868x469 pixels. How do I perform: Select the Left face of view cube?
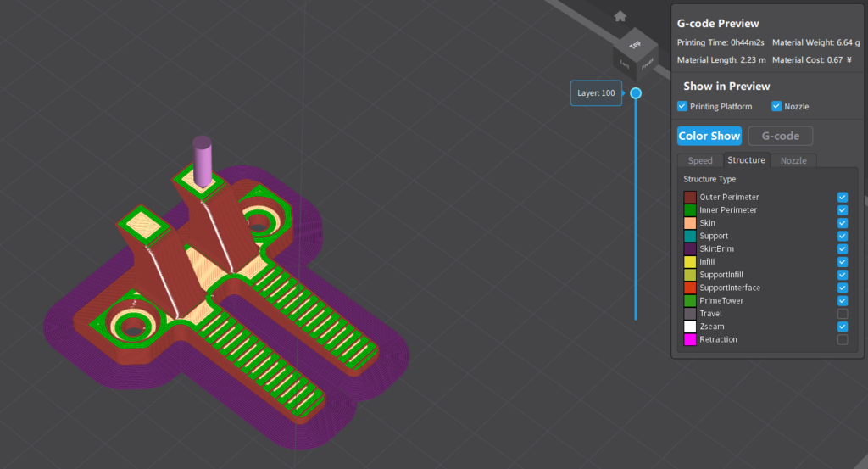click(x=625, y=64)
